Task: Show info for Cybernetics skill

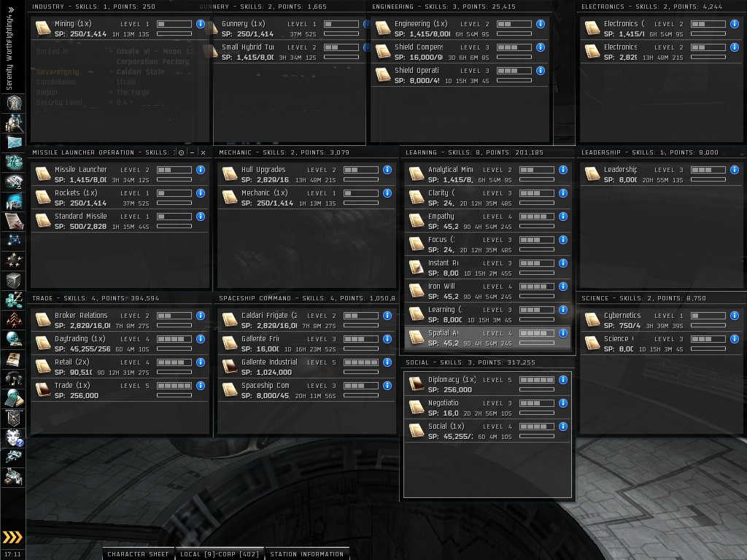Action: pos(735,315)
